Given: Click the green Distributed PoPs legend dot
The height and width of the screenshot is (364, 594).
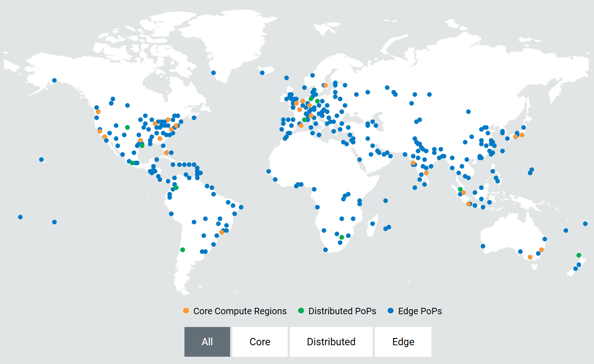Looking at the screenshot, I should [x=301, y=311].
